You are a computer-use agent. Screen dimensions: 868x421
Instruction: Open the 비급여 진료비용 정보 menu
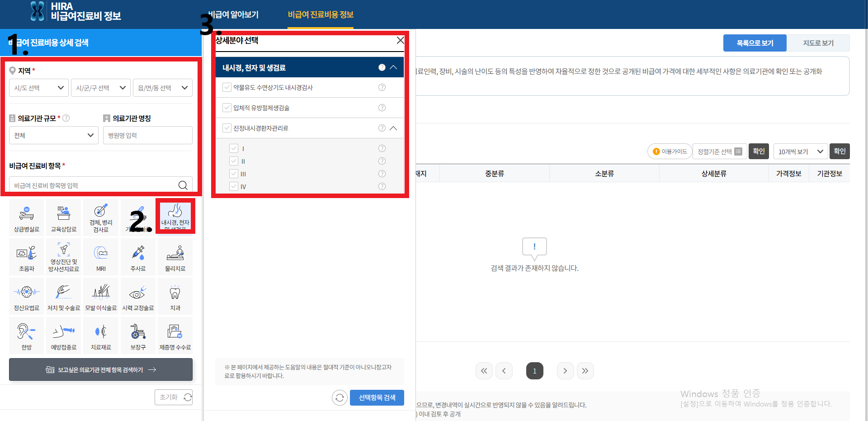pos(321,14)
